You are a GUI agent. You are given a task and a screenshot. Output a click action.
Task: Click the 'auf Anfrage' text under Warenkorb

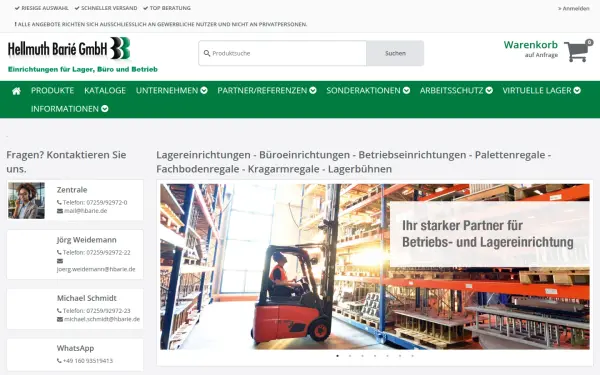click(x=541, y=55)
